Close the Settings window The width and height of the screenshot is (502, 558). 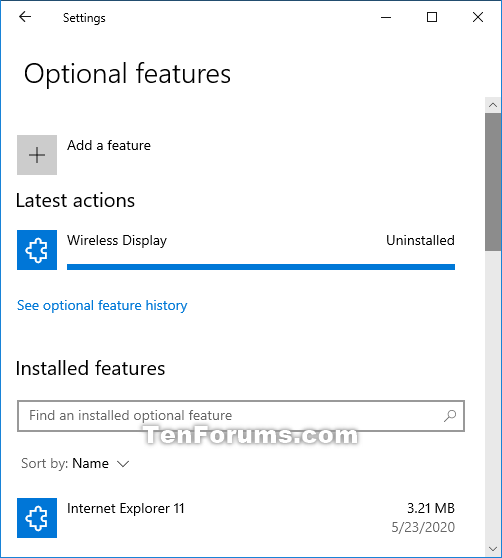point(478,17)
